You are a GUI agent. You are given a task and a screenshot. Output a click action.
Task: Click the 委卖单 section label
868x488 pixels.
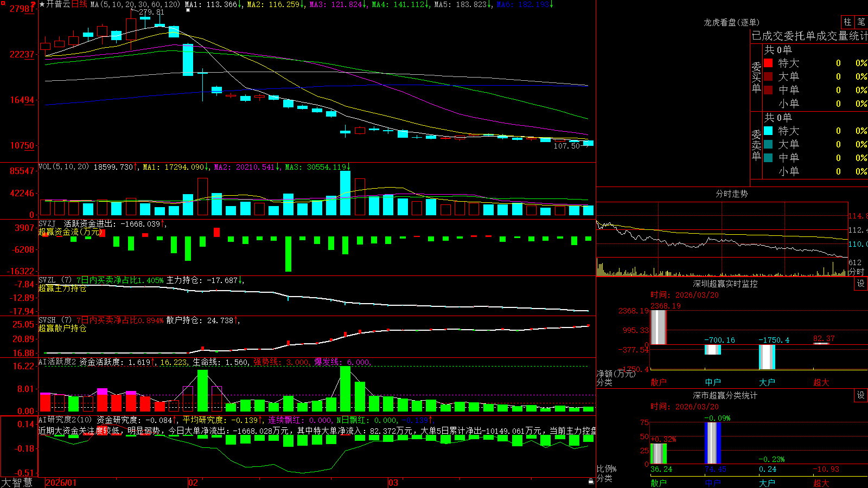tap(756, 145)
